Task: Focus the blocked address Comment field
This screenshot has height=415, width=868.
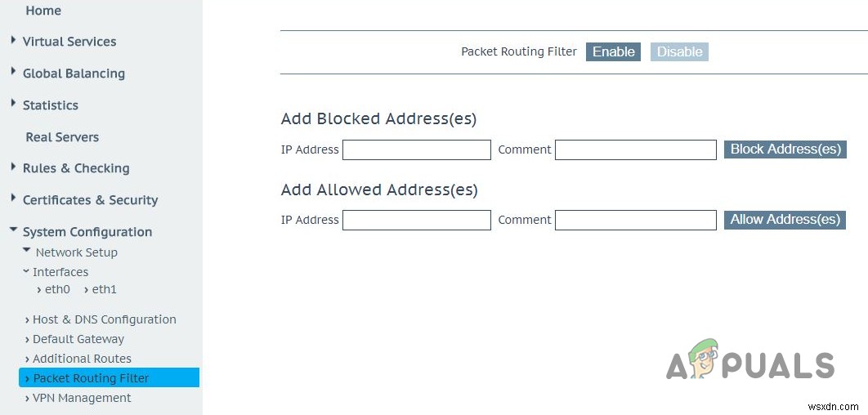Action: point(635,150)
